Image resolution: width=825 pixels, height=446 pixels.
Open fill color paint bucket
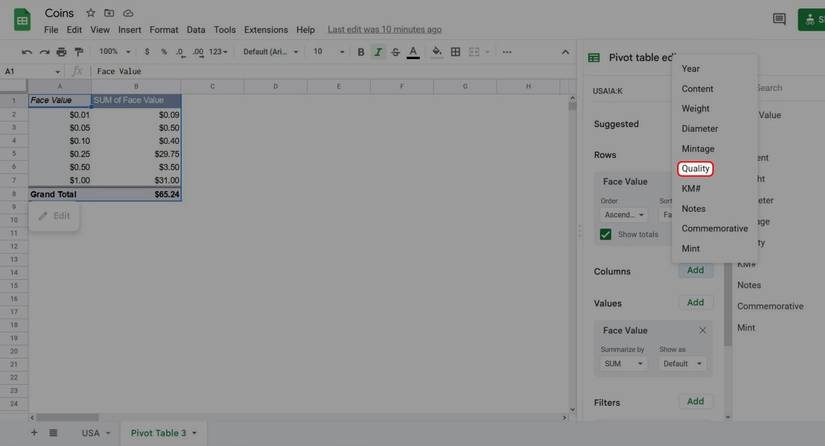click(x=437, y=52)
